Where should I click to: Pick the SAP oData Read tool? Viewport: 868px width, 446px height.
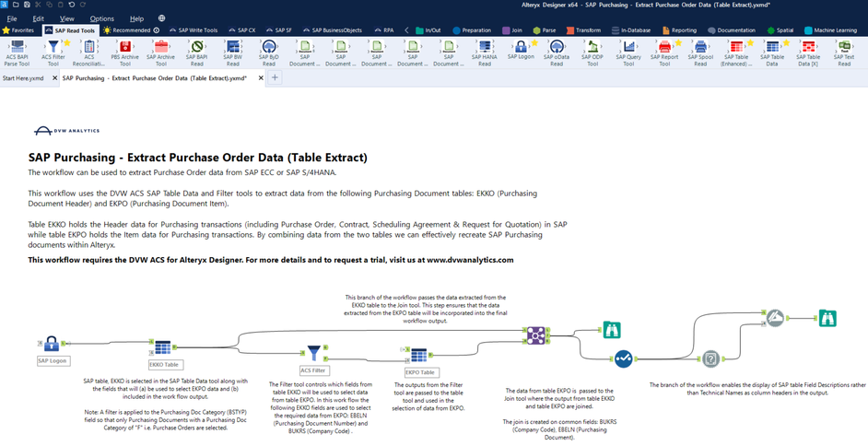pyautogui.click(x=557, y=53)
